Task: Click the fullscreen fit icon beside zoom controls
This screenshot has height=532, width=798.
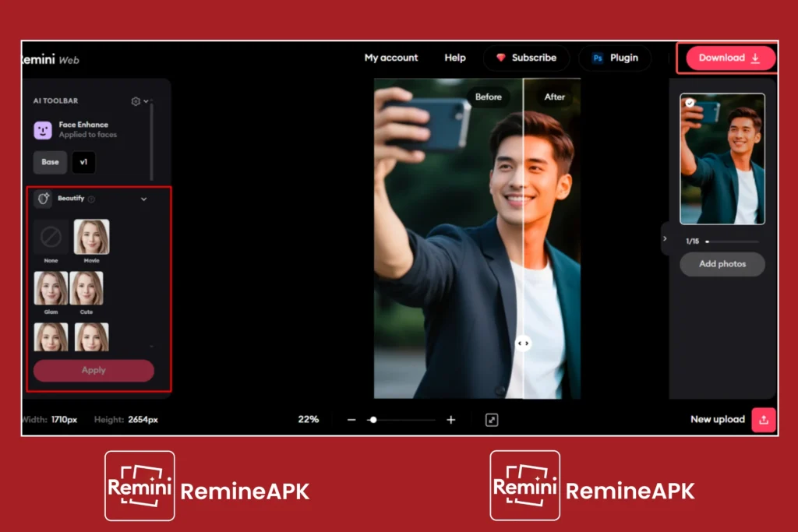Action: coord(493,420)
